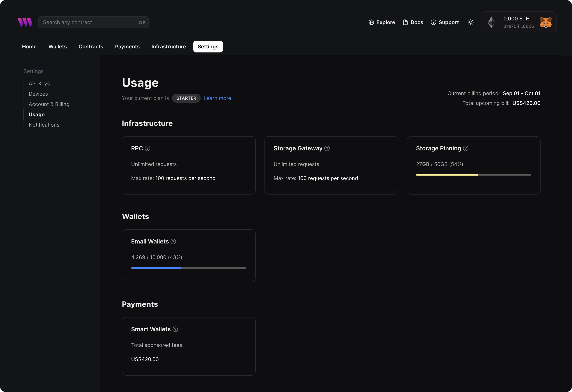
Task: Open the Infrastructure tab
Action: (168, 47)
